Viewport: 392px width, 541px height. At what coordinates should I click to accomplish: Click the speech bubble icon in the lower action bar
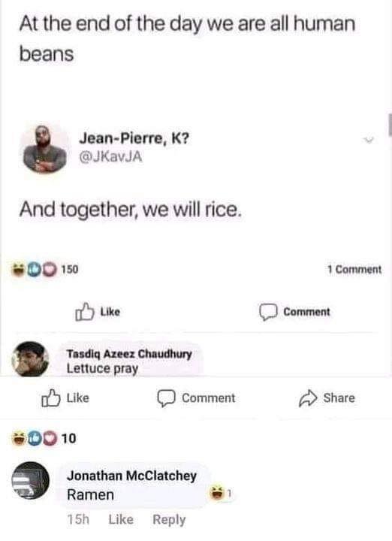167,398
